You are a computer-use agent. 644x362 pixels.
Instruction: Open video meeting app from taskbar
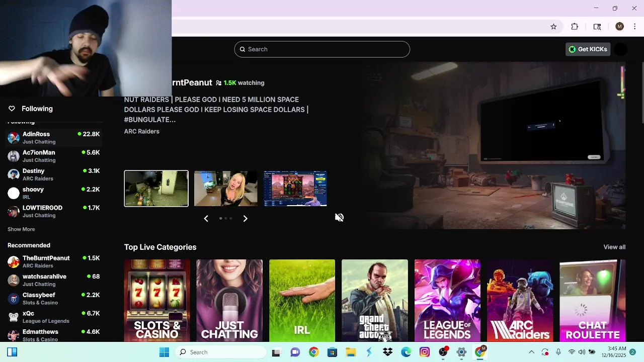pos(295,352)
